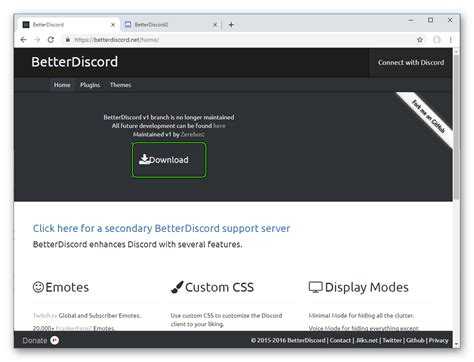Click the Custom CSS heading text
Screen dimensions: 474x362
tap(220, 288)
